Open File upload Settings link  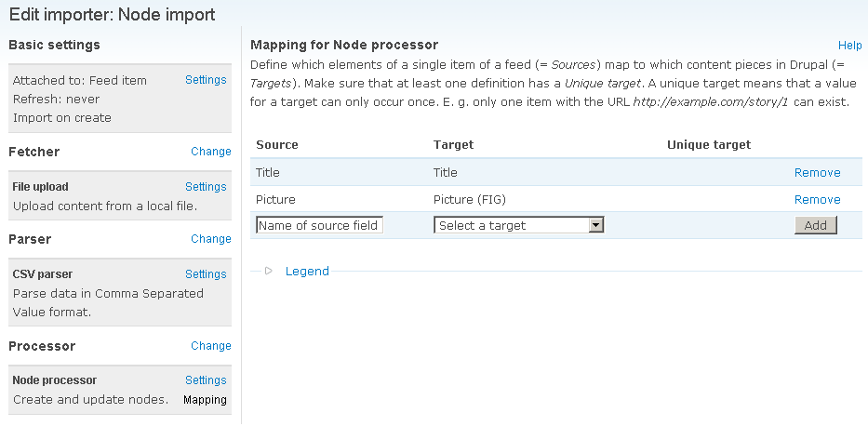tap(206, 186)
